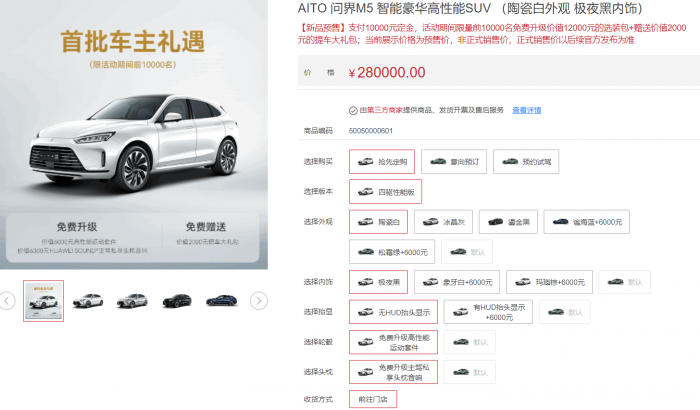Select the promo poster thumbnail
This screenshot has height=410, width=700.
44,301
